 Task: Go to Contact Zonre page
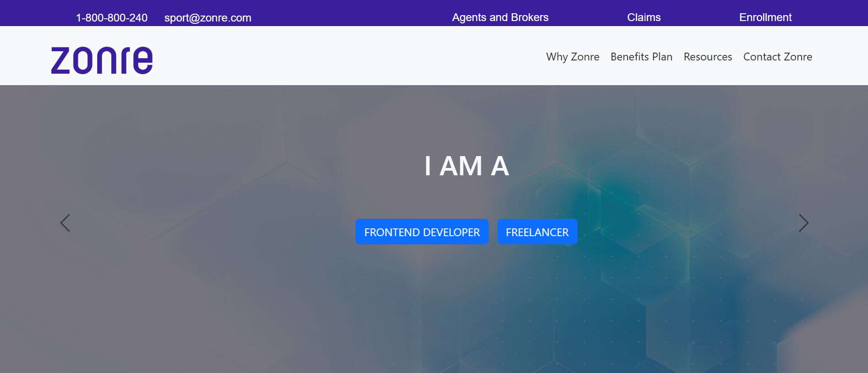(x=777, y=57)
